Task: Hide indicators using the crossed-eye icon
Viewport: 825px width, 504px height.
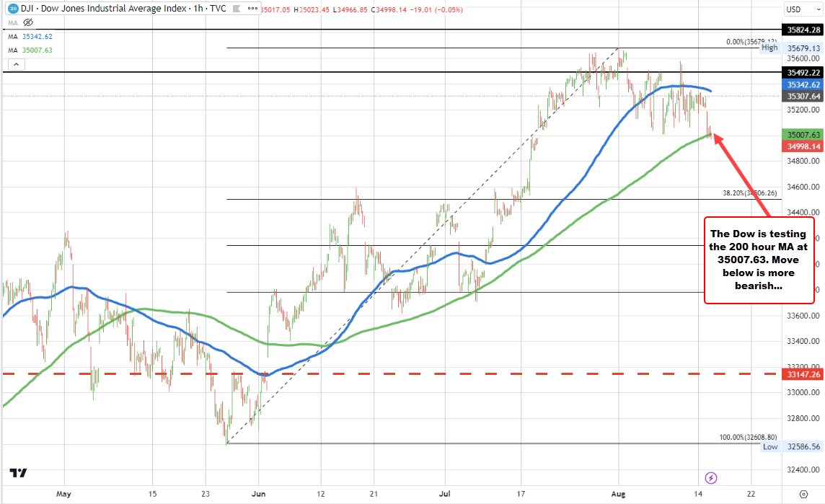Action: (x=27, y=22)
